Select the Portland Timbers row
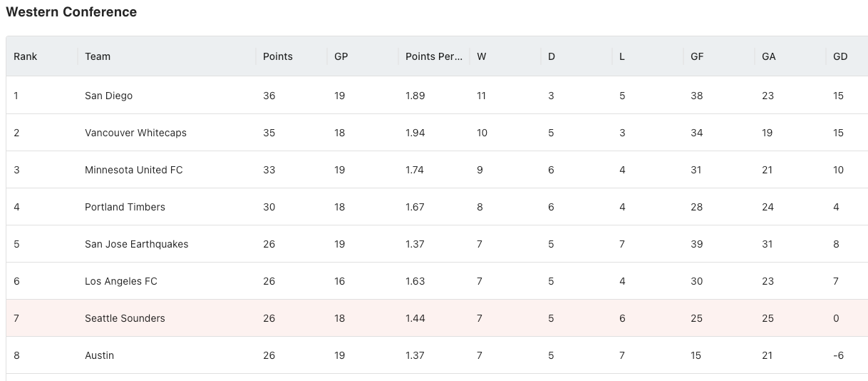This screenshot has height=381, width=868. pyautogui.click(x=437, y=207)
